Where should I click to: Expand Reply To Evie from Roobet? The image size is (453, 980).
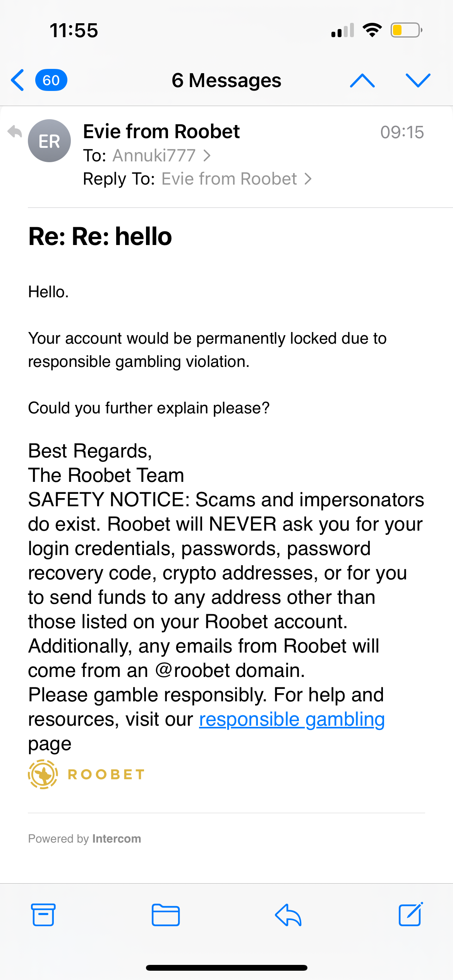tap(235, 179)
